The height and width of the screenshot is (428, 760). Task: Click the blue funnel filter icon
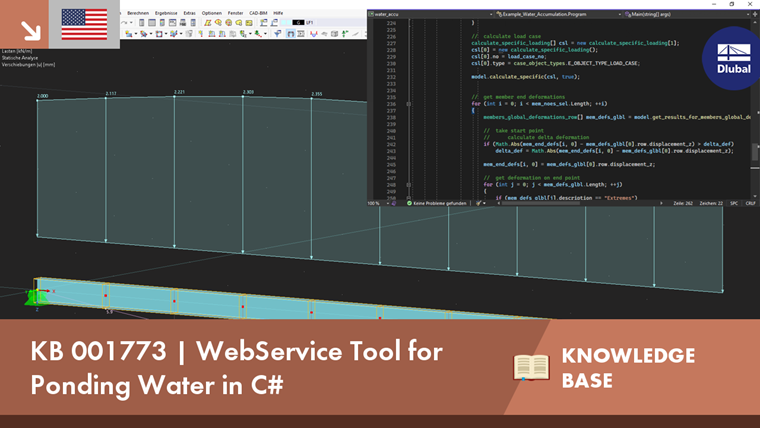(277, 33)
